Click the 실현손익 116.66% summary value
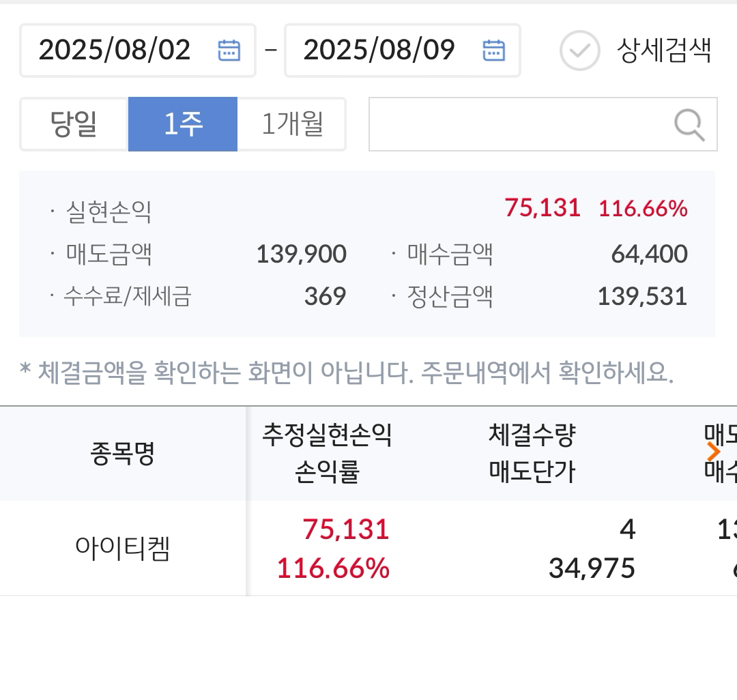 (x=643, y=208)
